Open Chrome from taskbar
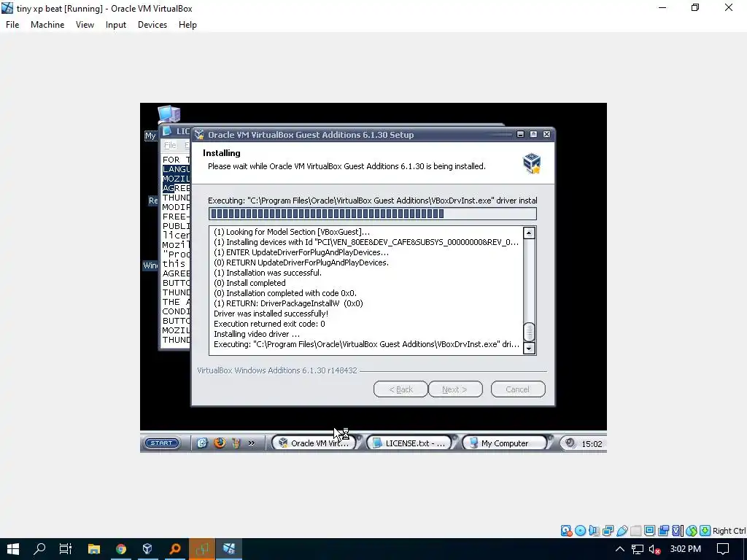The width and height of the screenshot is (747, 560). click(x=121, y=549)
